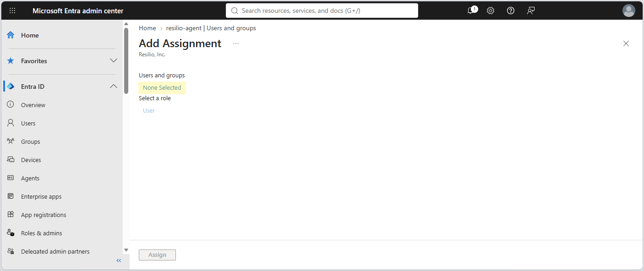Collapse the Entra ID section chevron
The height and width of the screenshot is (271, 644).
pyautogui.click(x=114, y=87)
